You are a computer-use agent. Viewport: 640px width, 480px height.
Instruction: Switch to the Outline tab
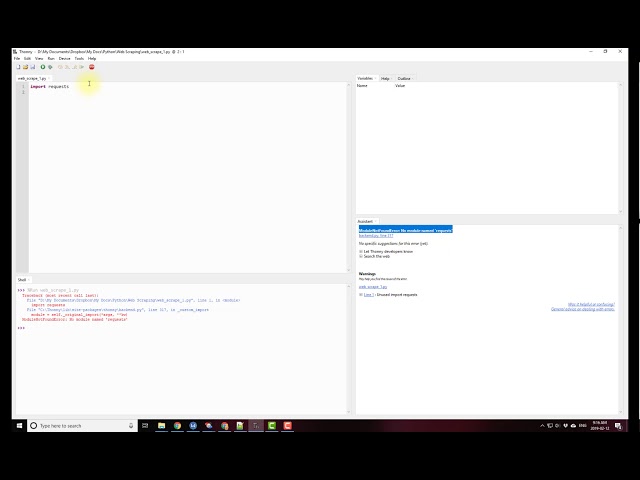pos(404,78)
